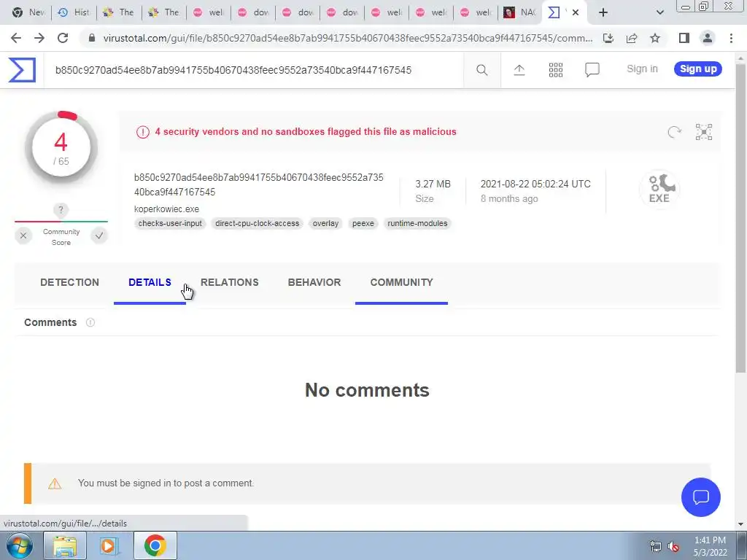Close the active VirusTotal tab
747x560 pixels.
tap(576, 13)
